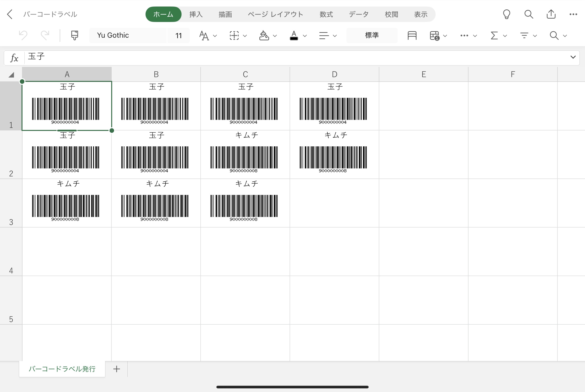Select column B header
Viewport: 585px width, 392px height.
156,74
